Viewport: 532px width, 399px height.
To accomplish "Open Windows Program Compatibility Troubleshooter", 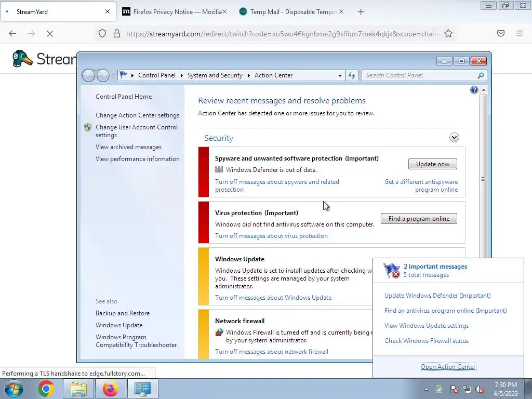I will (x=136, y=341).
